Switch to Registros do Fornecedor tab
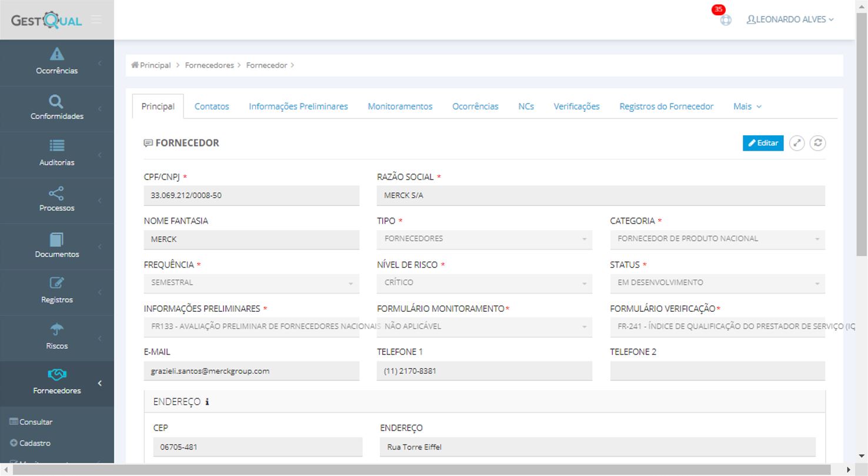The image size is (868, 476). [666, 106]
